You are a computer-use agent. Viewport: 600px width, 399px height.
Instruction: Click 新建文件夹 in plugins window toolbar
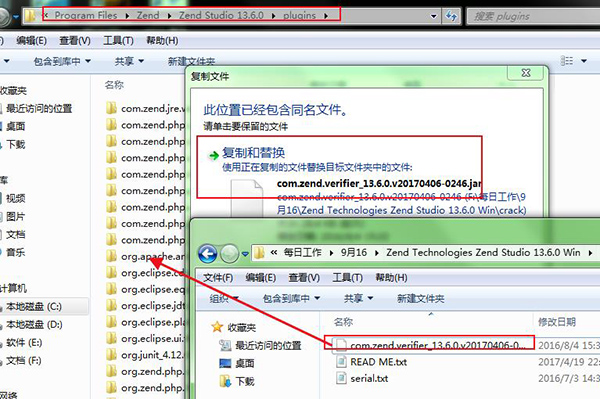(191, 61)
